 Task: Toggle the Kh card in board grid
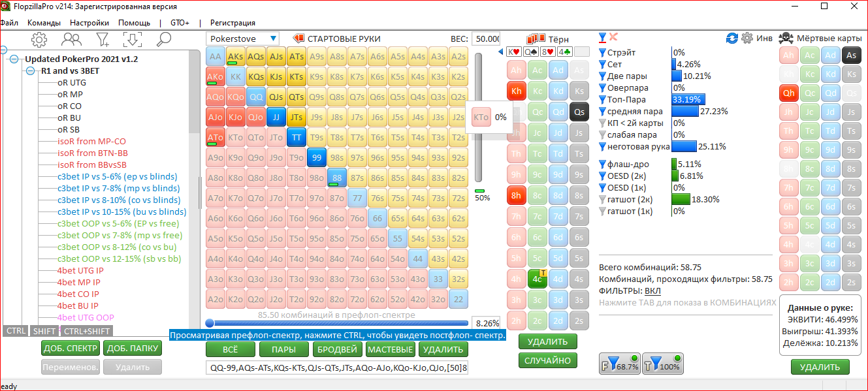coord(517,91)
